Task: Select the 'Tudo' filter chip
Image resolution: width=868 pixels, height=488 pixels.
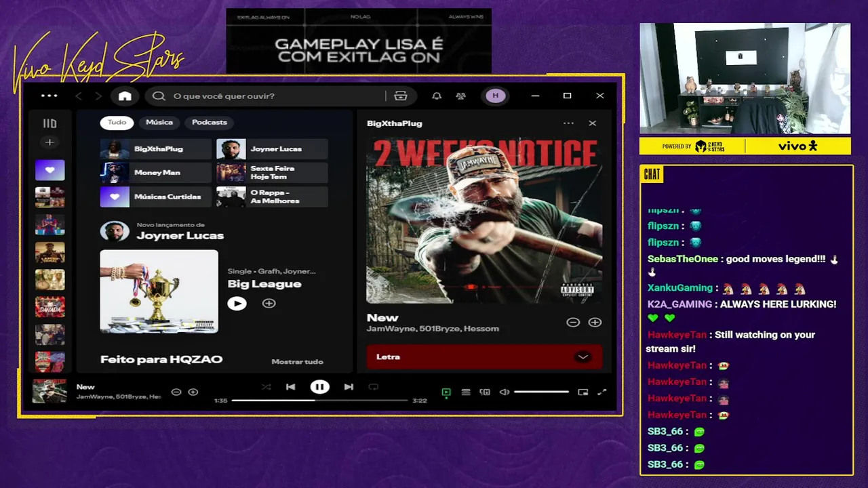Action: [117, 123]
